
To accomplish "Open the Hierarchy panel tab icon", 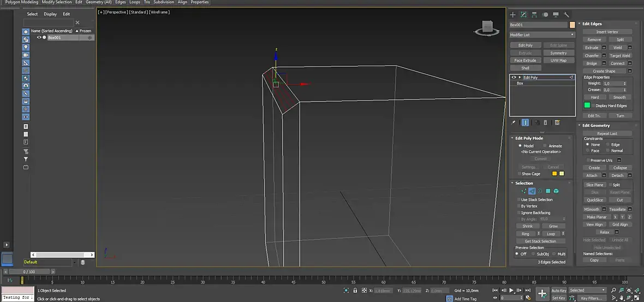I will pyautogui.click(x=534, y=15).
